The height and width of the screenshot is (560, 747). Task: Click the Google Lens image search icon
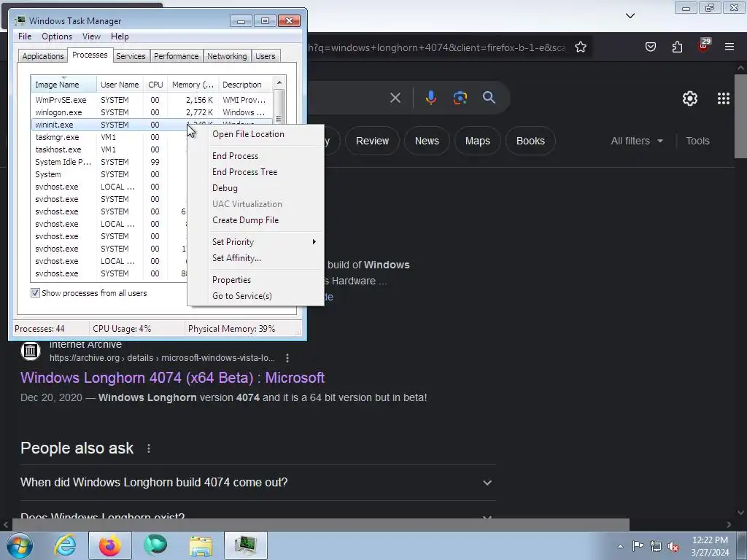pyautogui.click(x=460, y=98)
